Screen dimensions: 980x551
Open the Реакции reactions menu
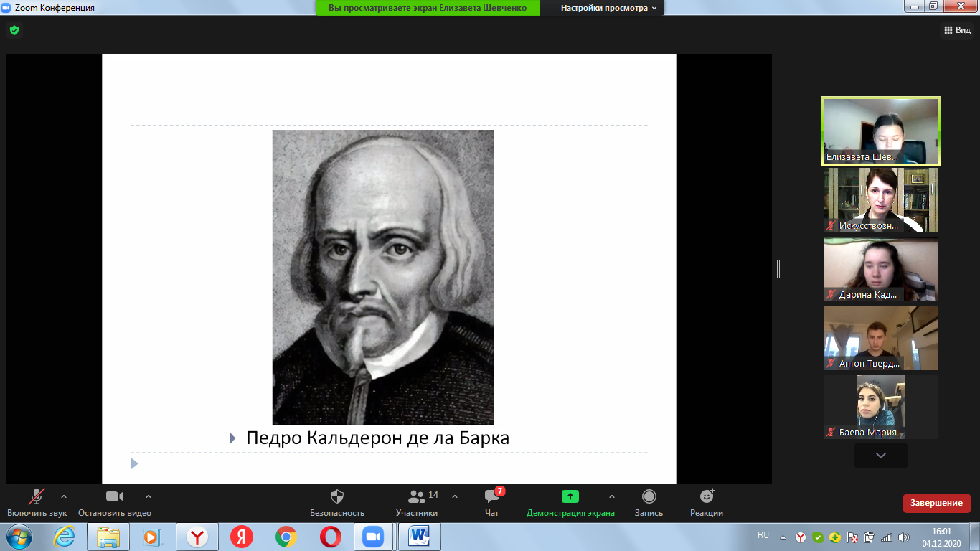coord(707,503)
